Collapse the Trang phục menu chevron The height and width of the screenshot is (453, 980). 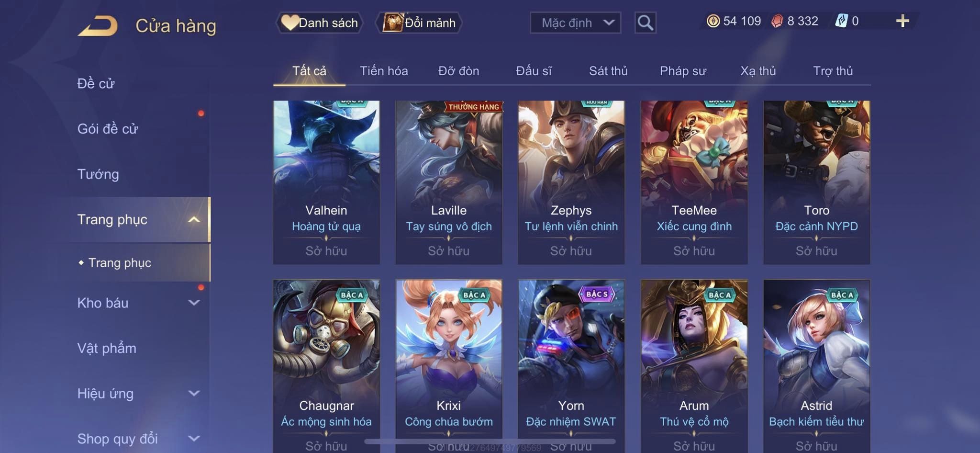tap(194, 219)
